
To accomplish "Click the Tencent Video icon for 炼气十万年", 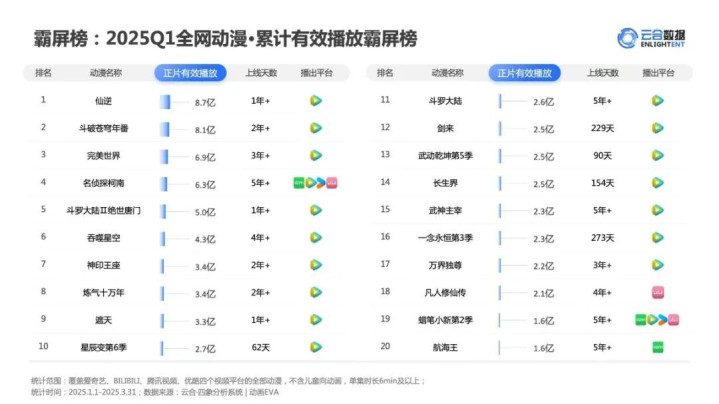I will pos(315,292).
